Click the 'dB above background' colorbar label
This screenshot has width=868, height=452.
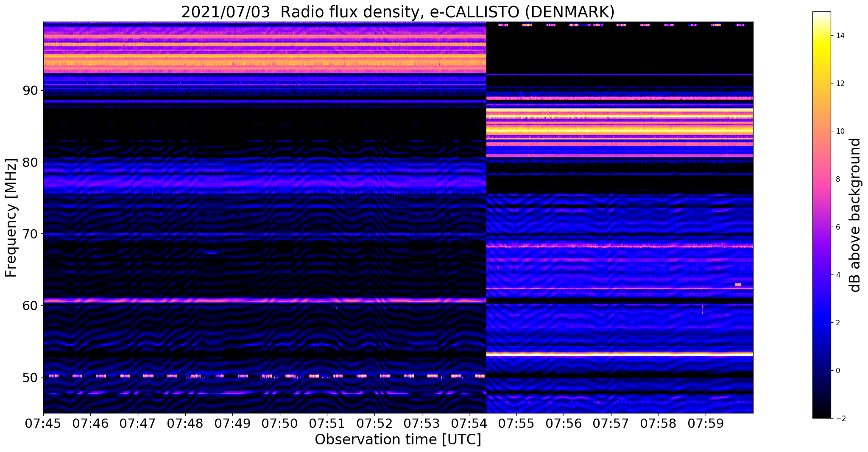tap(855, 215)
